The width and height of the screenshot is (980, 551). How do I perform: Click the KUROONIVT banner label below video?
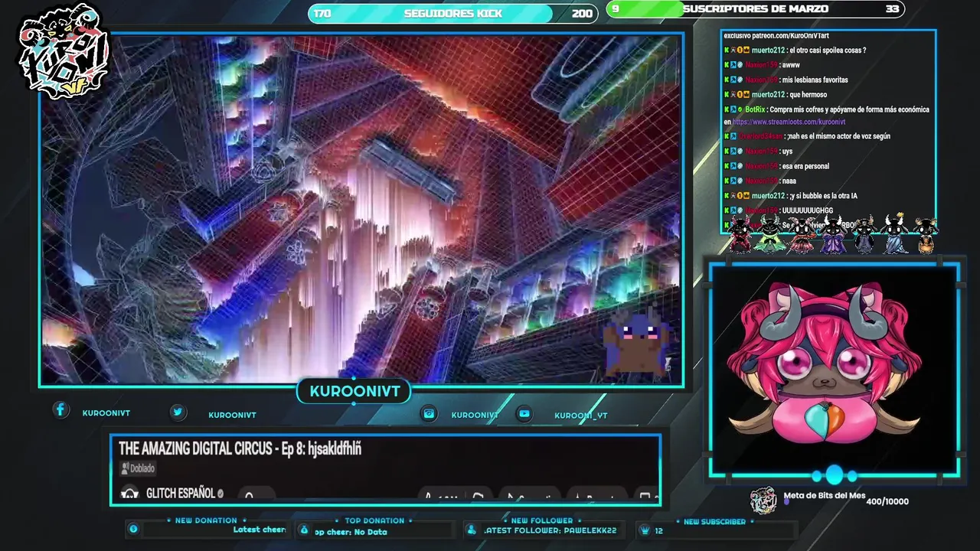354,392
